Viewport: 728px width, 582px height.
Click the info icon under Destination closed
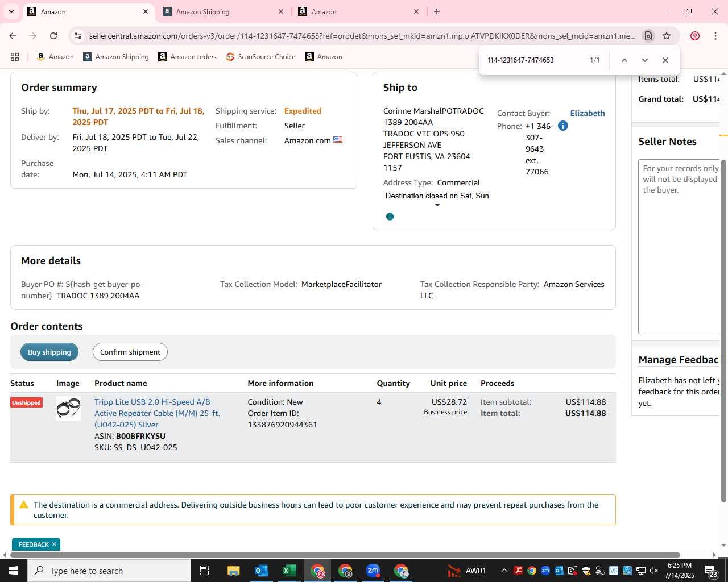(x=390, y=217)
